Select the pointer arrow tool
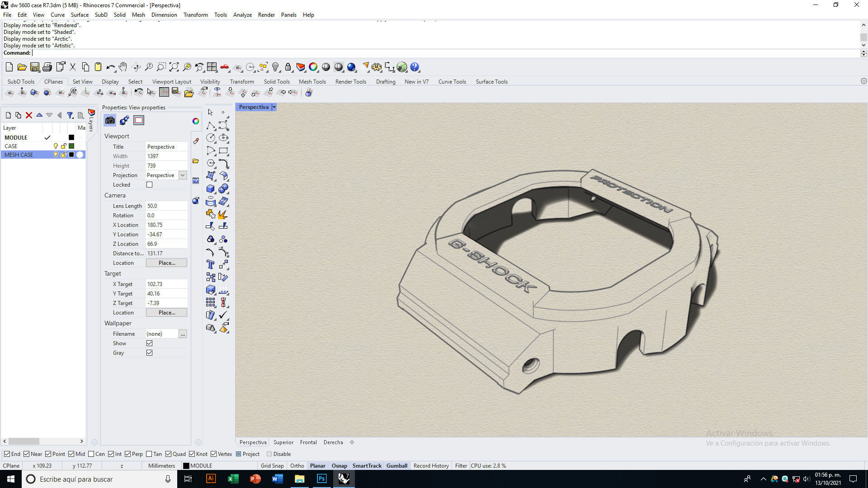This screenshot has height=488, width=868. [211, 113]
